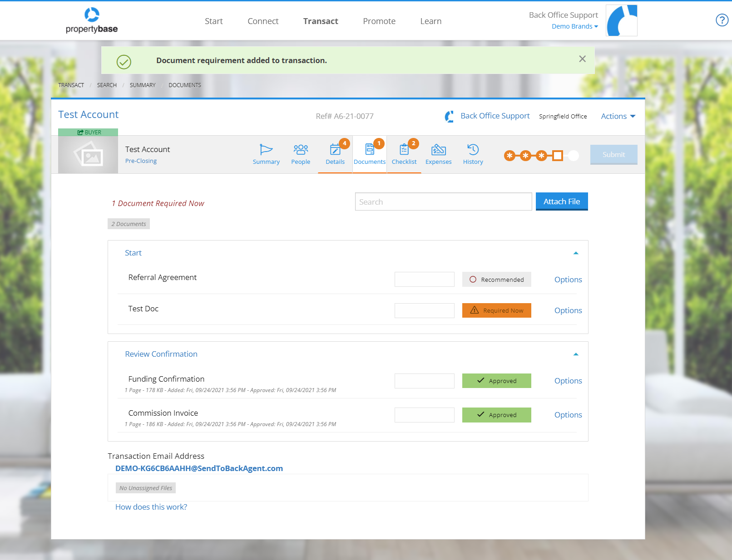Open the Promote menu item

[x=379, y=21]
